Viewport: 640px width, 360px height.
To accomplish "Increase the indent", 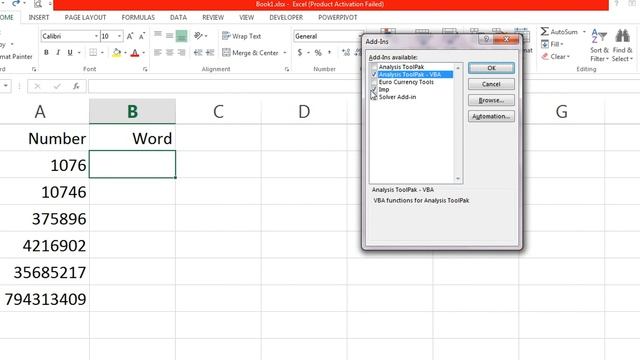I will [210, 53].
